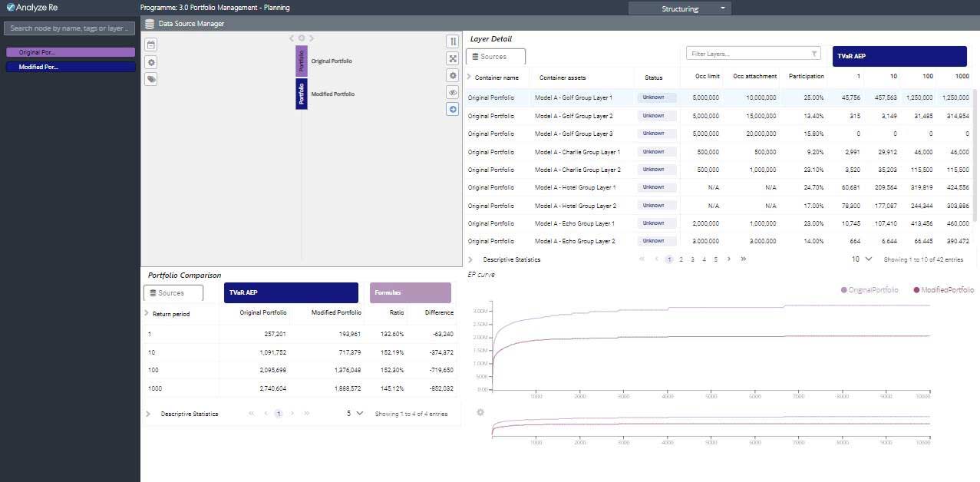Toggle OriginalPortfolio series in the chart legend
980x482 pixels.
click(869, 290)
